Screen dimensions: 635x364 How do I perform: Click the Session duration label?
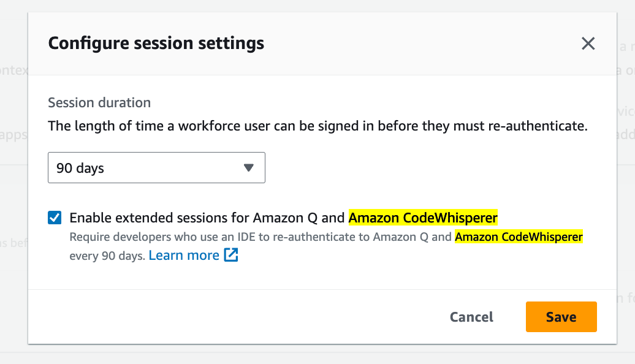click(99, 102)
